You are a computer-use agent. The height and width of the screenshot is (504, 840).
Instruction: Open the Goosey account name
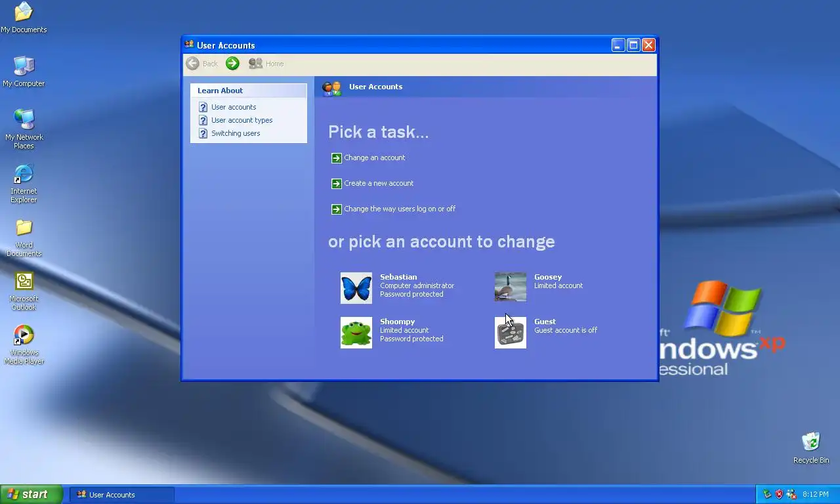coord(548,277)
